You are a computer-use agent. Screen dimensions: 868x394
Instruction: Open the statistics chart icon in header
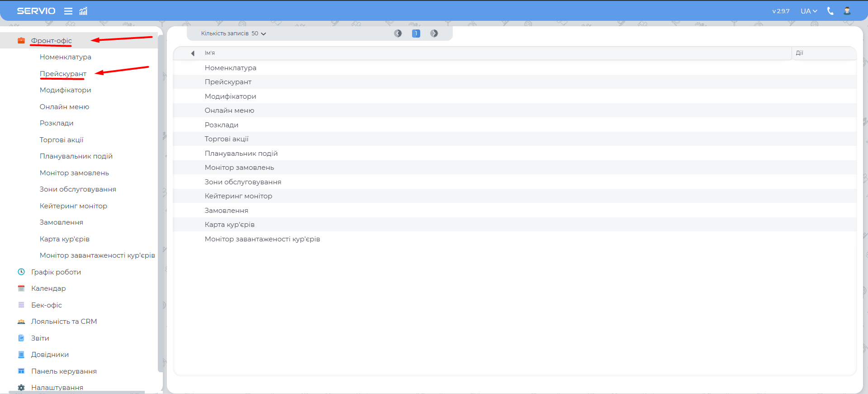(83, 11)
